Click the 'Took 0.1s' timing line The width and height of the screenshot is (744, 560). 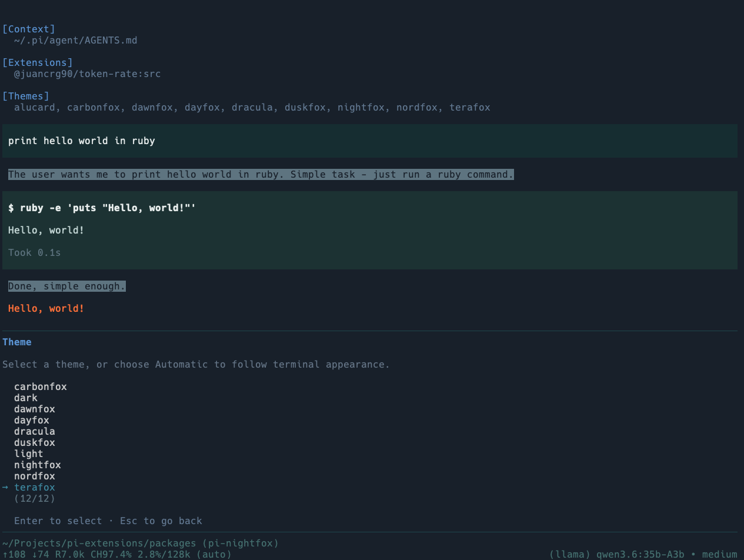tap(35, 252)
